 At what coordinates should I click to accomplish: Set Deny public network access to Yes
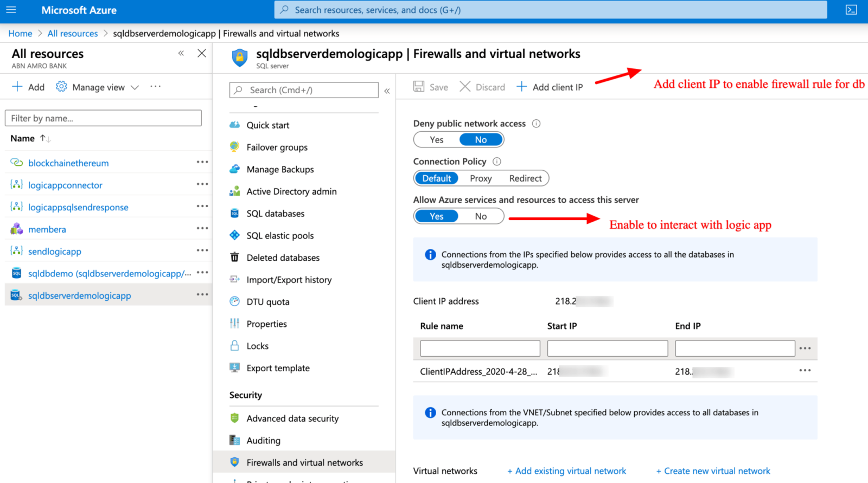[x=437, y=140]
